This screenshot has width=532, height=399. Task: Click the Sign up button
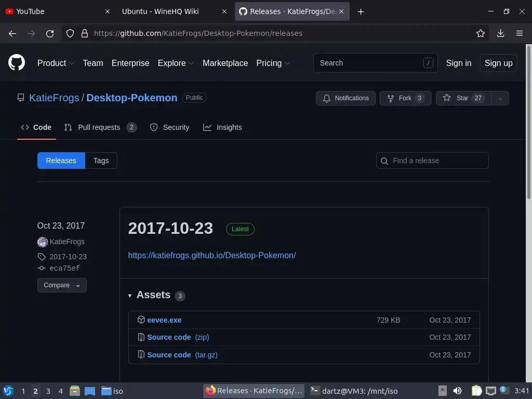(498, 63)
